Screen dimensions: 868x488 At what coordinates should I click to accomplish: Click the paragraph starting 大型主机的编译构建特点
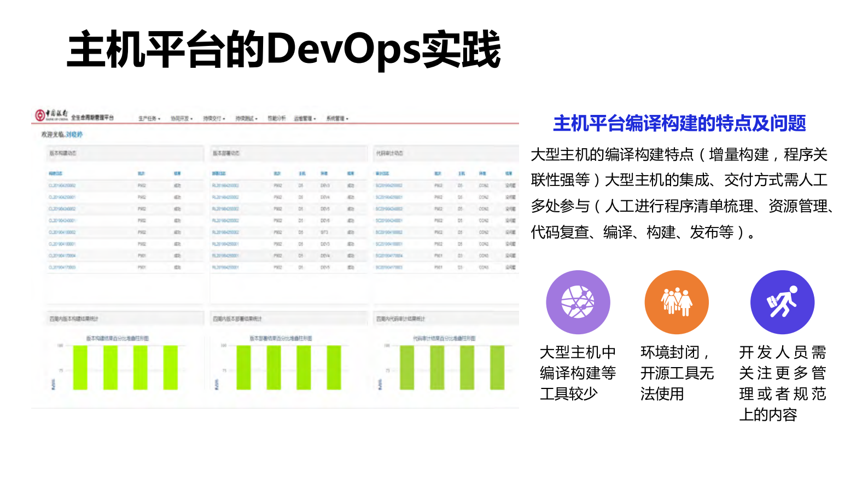(681, 194)
